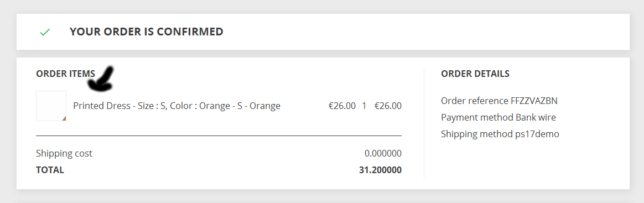Click the green confirmation checkmark icon
Viewport: 644px width, 203px height.
[x=45, y=32]
